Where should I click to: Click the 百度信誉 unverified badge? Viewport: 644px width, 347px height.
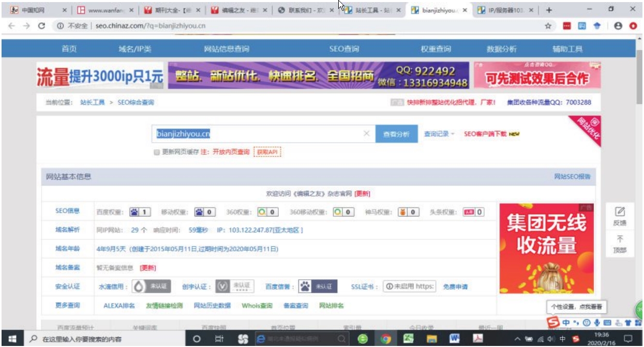(x=319, y=286)
